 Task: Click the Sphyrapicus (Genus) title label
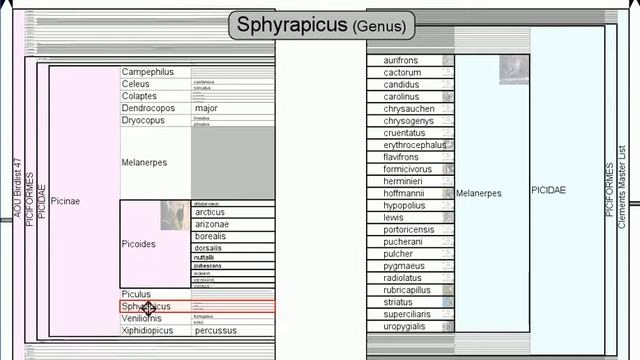pos(322,25)
